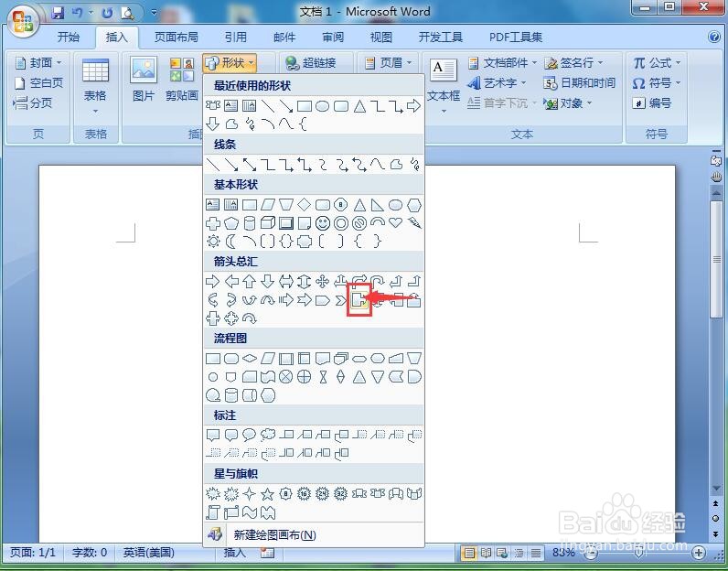Click the 83% zoom level

pos(563,553)
